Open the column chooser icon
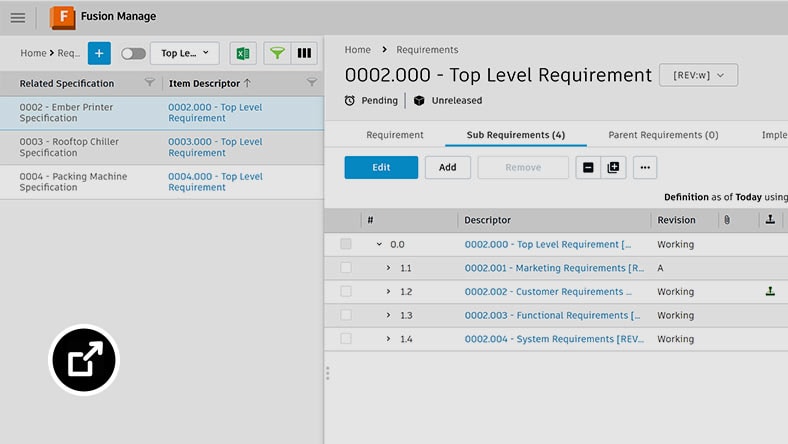788x444 pixels. coord(304,53)
